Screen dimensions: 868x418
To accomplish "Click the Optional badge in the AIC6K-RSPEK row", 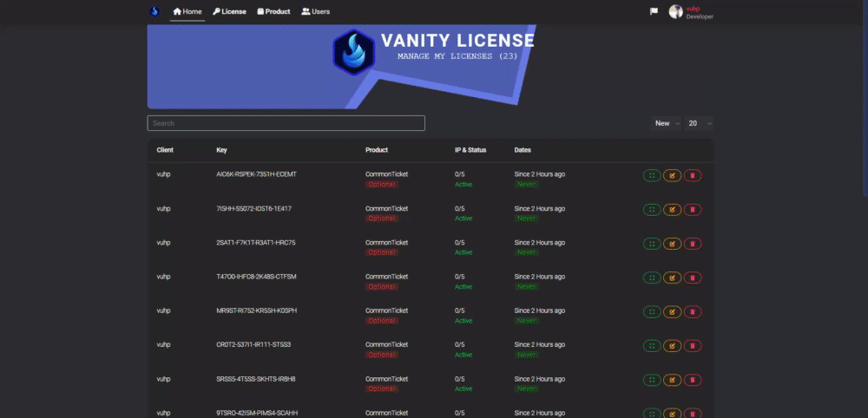I will pos(382,184).
